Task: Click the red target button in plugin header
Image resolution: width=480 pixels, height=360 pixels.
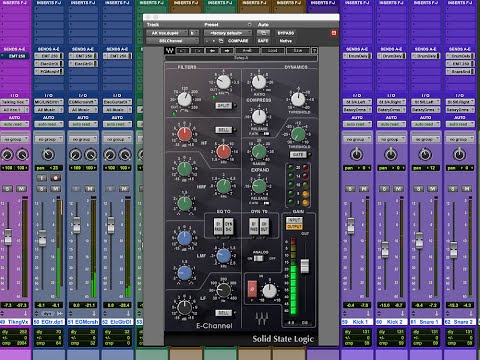Action: [334, 33]
